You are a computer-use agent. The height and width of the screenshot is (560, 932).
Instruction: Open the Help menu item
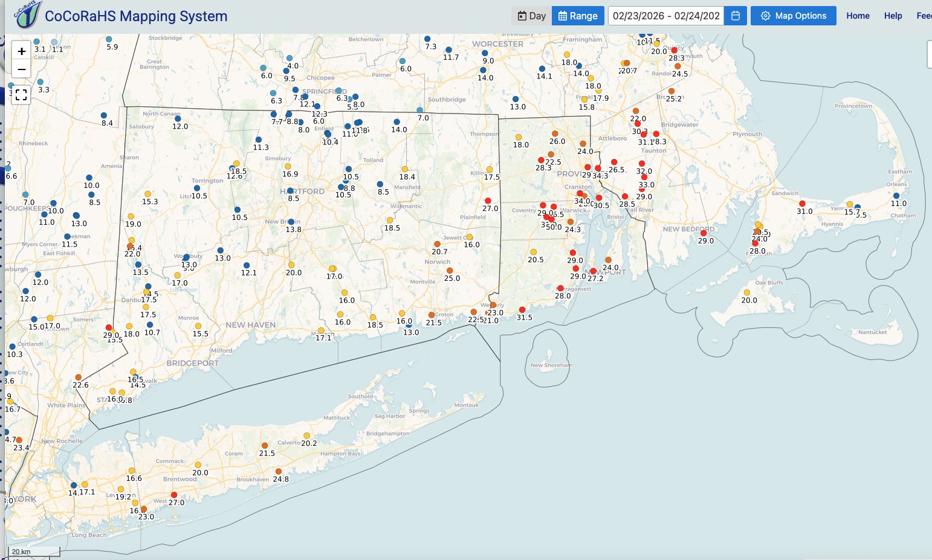(x=893, y=16)
